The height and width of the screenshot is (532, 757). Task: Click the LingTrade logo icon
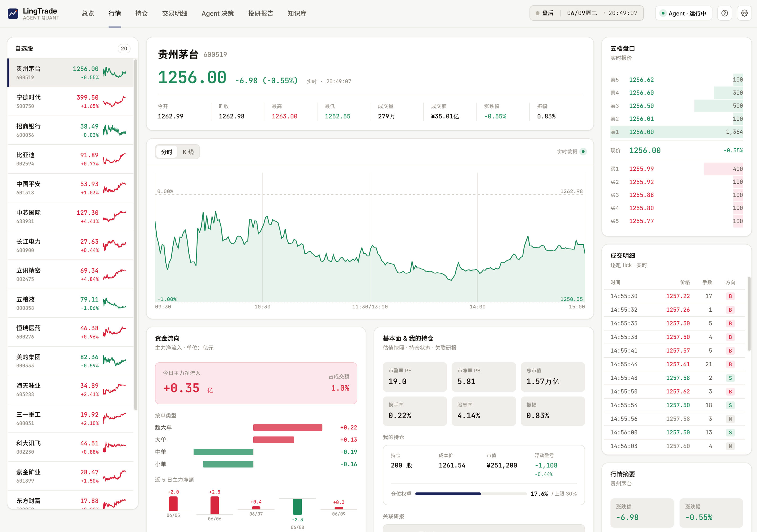(13, 14)
